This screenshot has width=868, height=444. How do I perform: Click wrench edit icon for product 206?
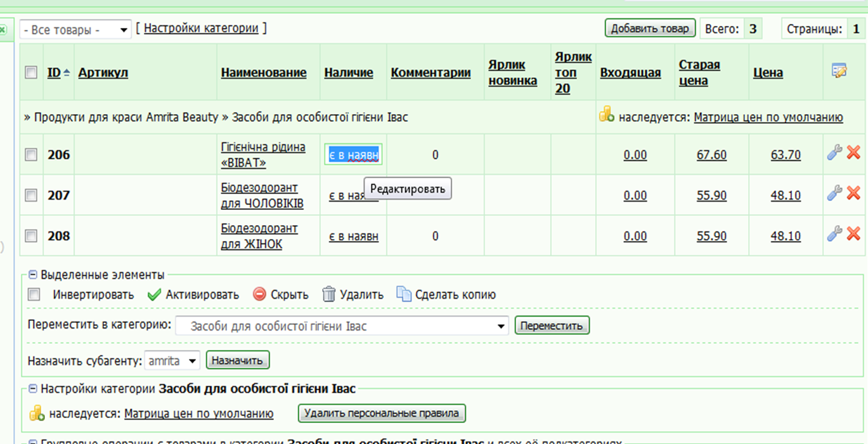pos(835,153)
